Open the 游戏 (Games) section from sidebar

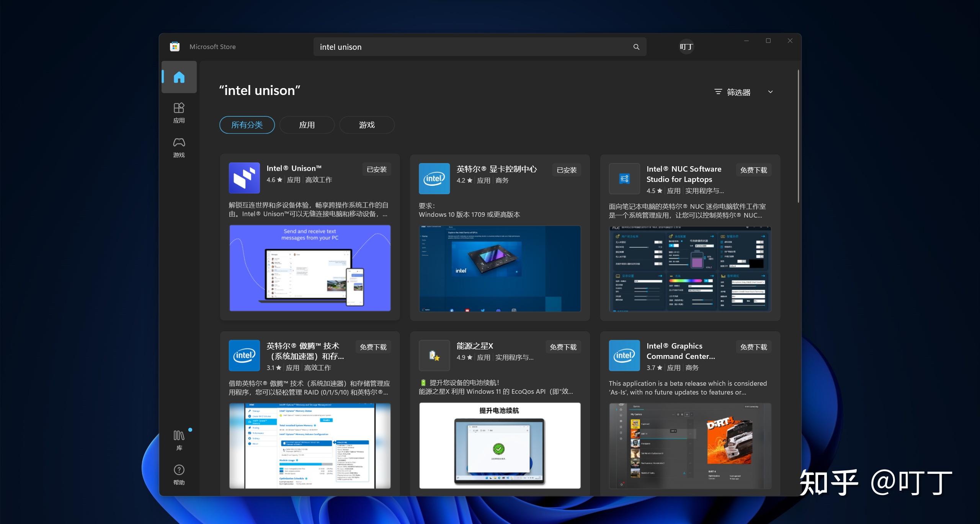pos(179,147)
